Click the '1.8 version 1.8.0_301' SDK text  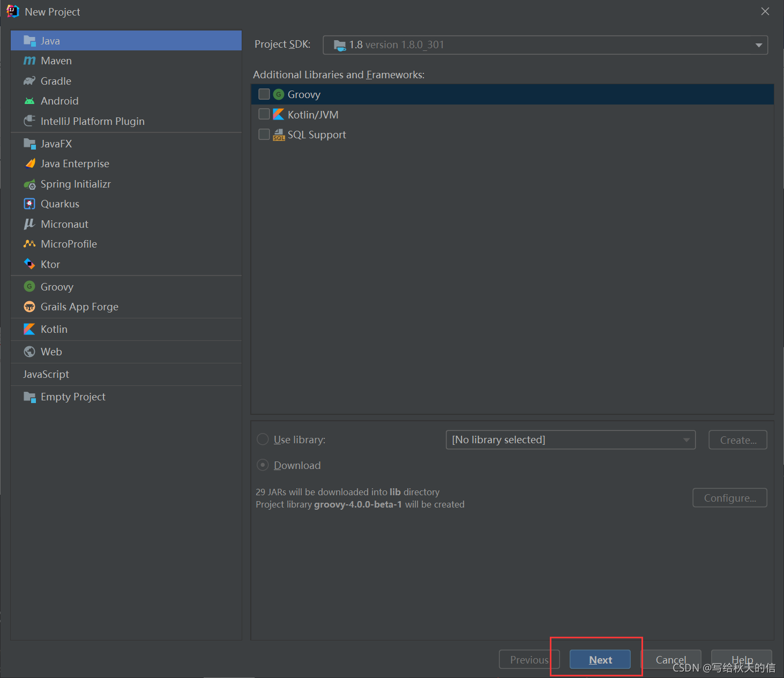pos(397,45)
